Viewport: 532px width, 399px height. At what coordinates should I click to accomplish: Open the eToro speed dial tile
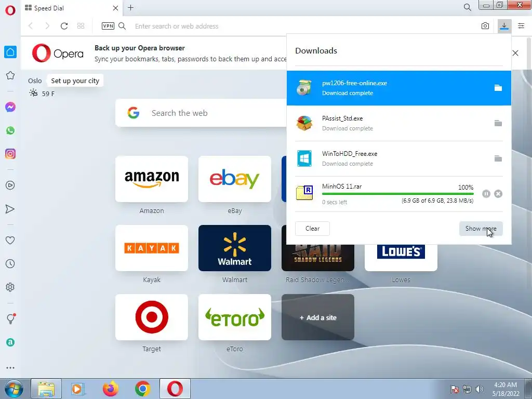(235, 317)
